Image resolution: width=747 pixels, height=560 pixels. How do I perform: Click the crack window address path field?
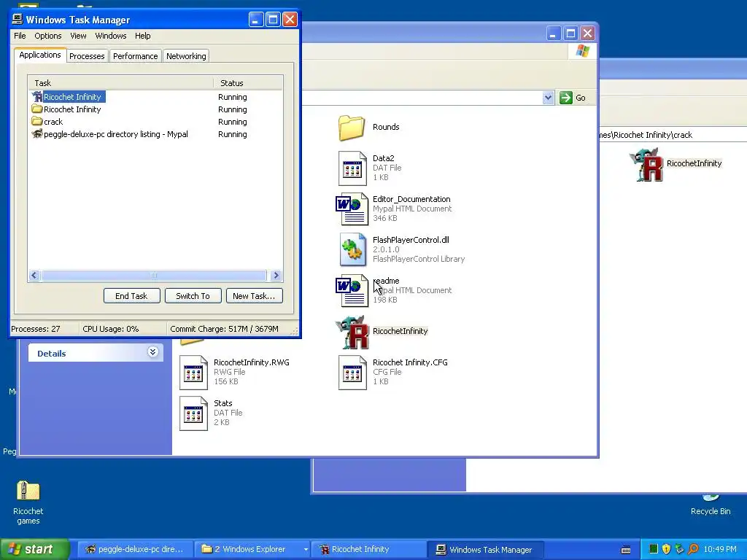(x=673, y=135)
